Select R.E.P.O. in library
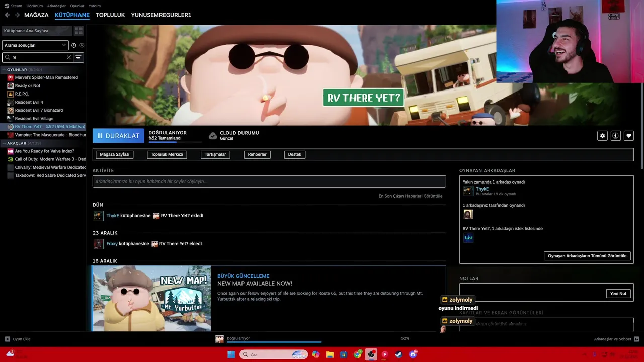The height and width of the screenshot is (362, 644). coord(22,94)
